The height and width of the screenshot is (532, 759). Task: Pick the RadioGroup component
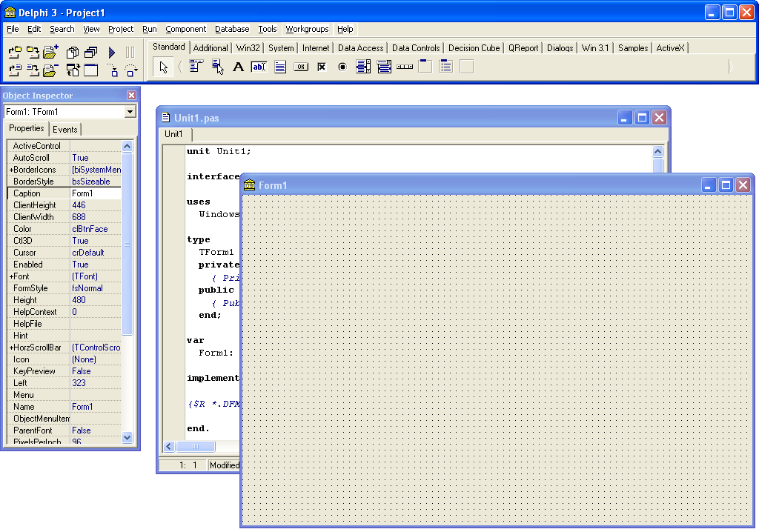pyautogui.click(x=445, y=67)
